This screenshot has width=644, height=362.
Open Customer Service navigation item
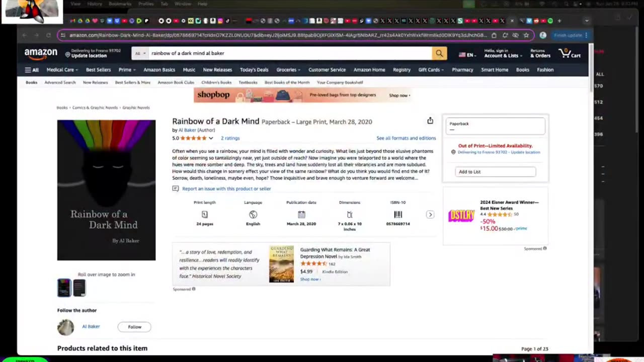pyautogui.click(x=327, y=70)
